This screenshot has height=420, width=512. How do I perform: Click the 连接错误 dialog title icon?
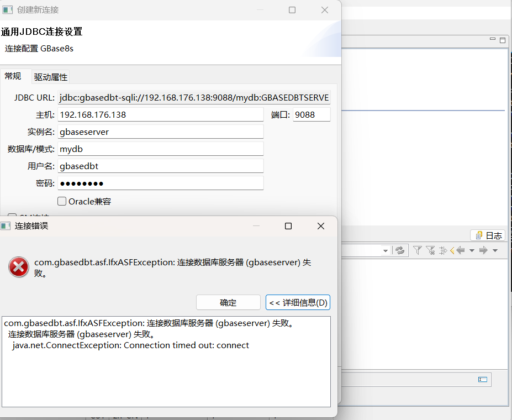[5, 225]
